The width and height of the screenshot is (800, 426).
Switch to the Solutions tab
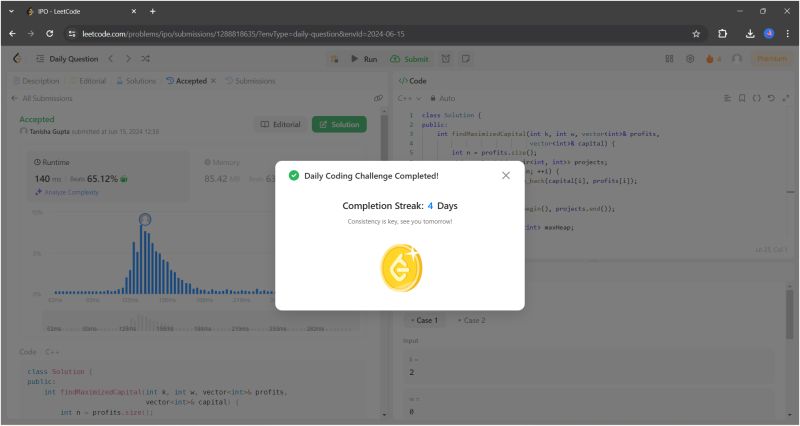point(136,81)
